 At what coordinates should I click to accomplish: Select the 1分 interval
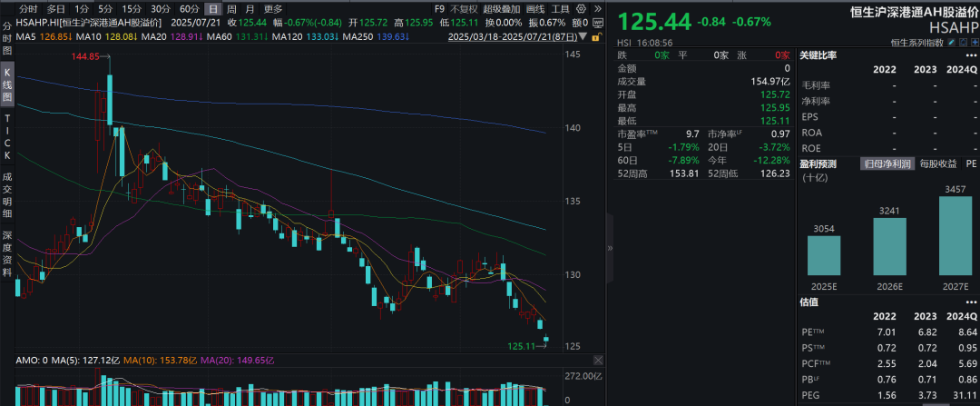coord(81,9)
